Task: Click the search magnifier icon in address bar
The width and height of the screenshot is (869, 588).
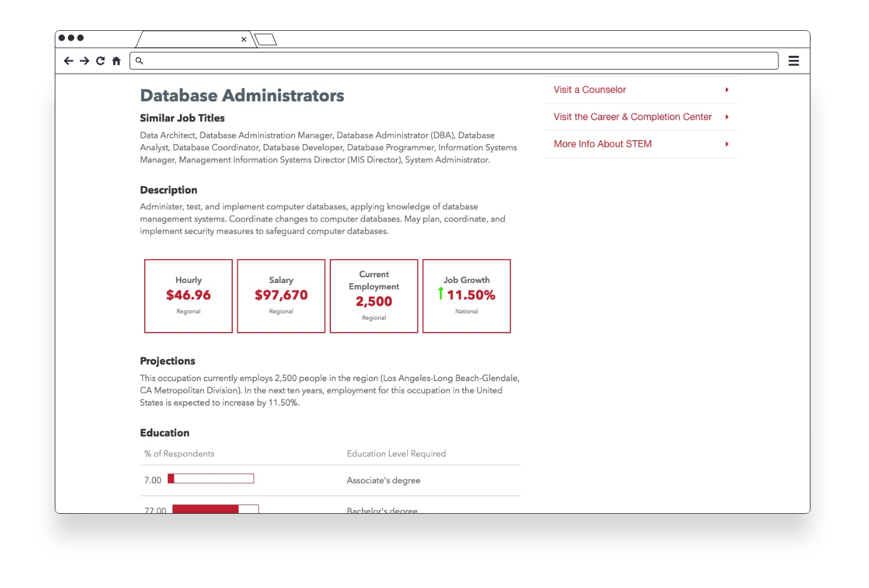Action: pyautogui.click(x=139, y=61)
